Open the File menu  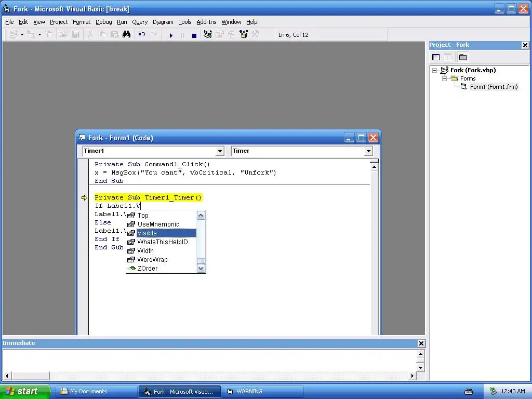tap(9, 22)
